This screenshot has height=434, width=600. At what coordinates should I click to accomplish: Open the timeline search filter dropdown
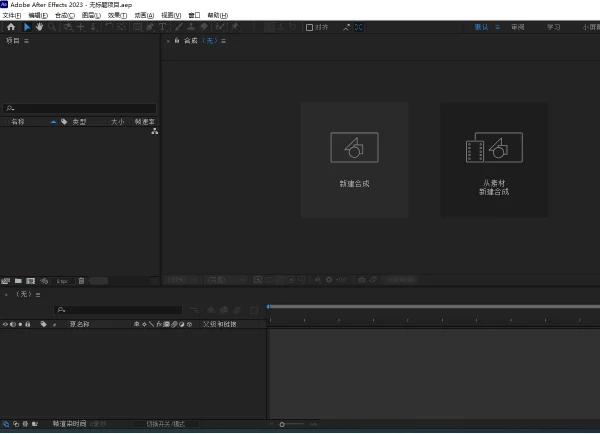(62, 310)
